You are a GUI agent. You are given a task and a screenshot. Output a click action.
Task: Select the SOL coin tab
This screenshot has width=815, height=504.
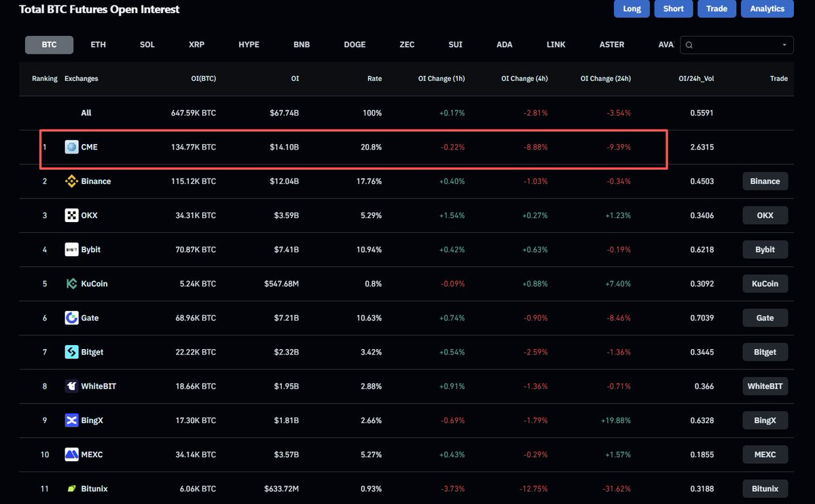coord(147,45)
